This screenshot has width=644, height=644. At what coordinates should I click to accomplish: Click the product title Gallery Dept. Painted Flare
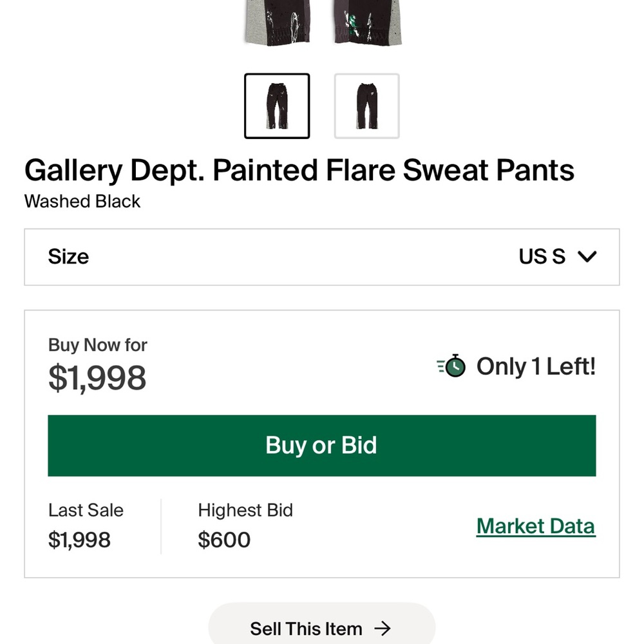tap(299, 170)
